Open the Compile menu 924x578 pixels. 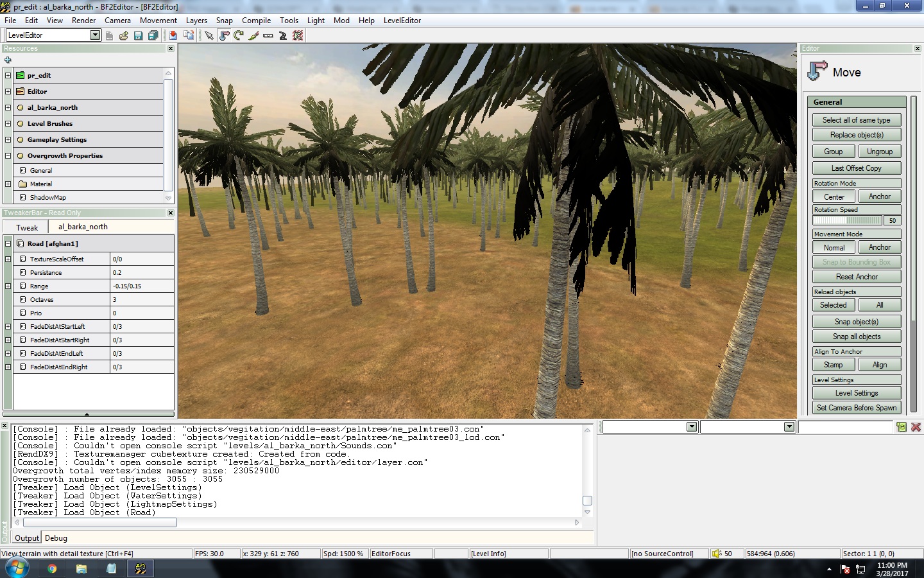pyautogui.click(x=256, y=21)
